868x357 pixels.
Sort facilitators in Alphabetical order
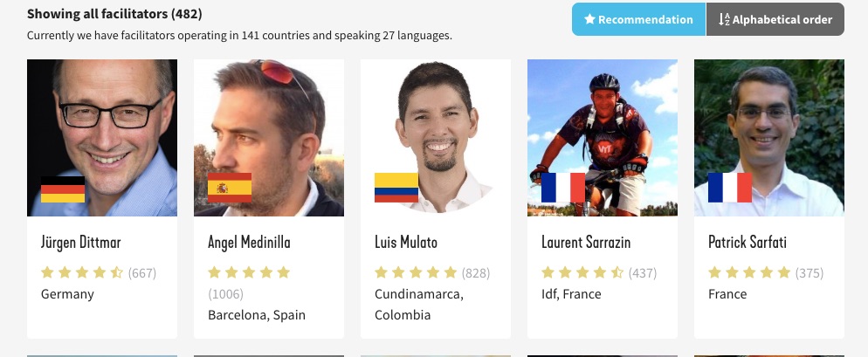(x=775, y=19)
